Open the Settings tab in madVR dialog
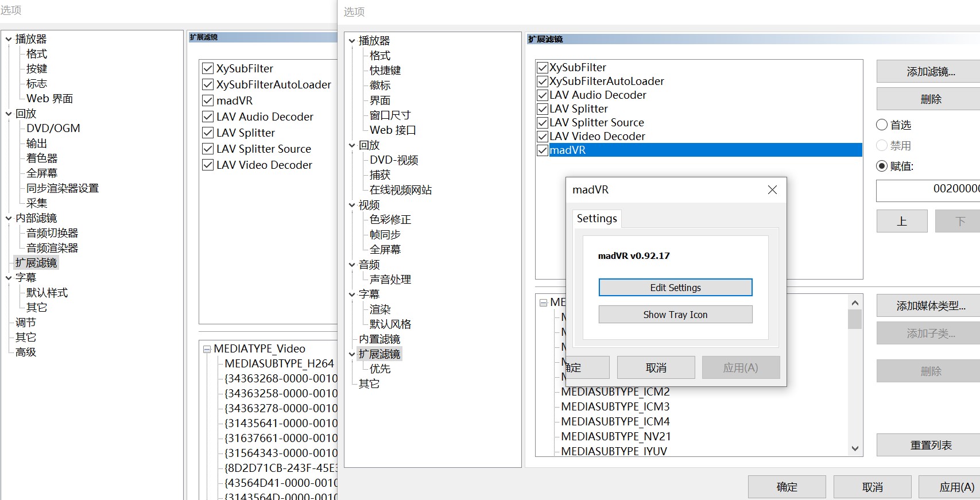Screen dimensions: 980x500 [596, 218]
